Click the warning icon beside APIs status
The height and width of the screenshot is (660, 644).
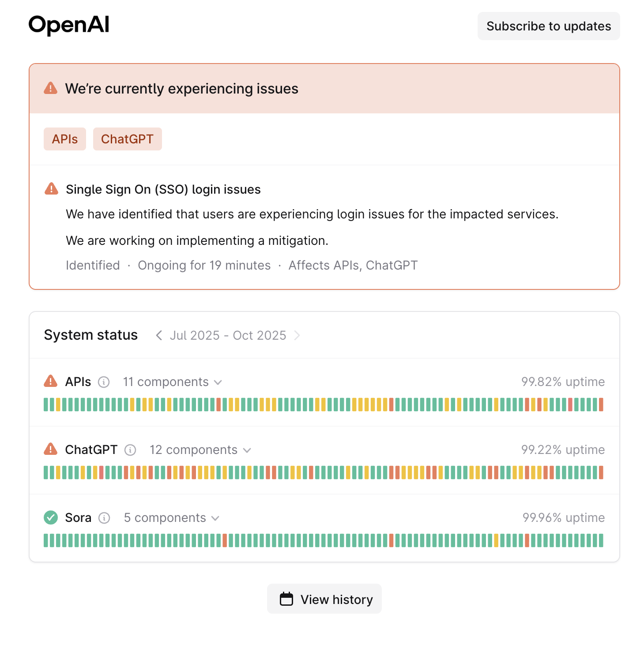51,382
